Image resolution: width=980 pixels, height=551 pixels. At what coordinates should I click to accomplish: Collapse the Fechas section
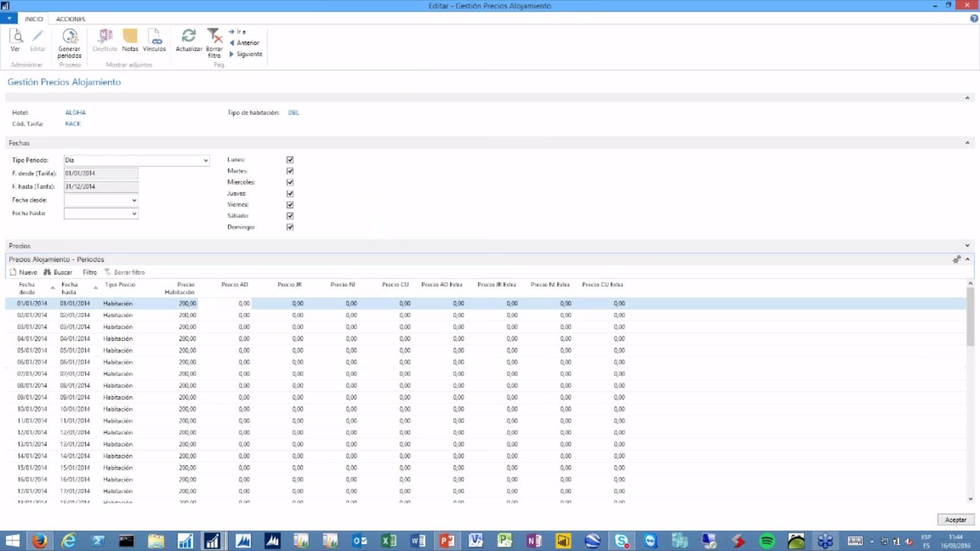tap(967, 143)
